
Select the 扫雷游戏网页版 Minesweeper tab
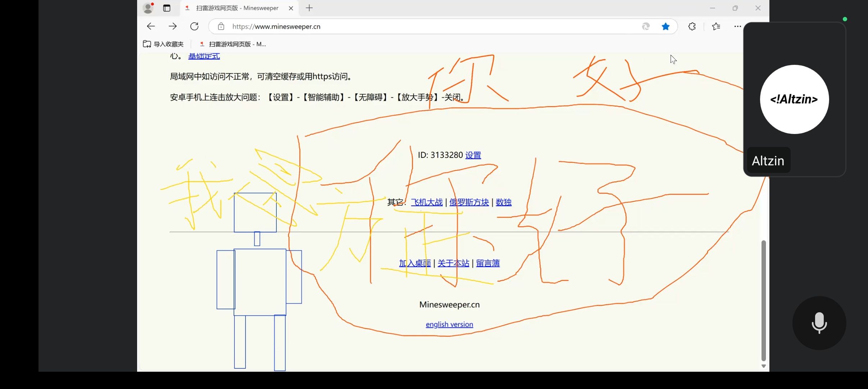pyautogui.click(x=237, y=8)
